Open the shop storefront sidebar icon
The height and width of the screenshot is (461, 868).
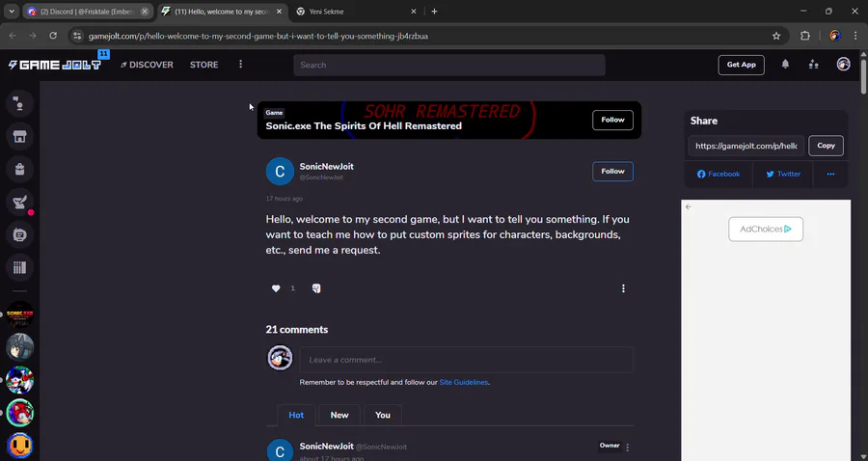(x=19, y=136)
